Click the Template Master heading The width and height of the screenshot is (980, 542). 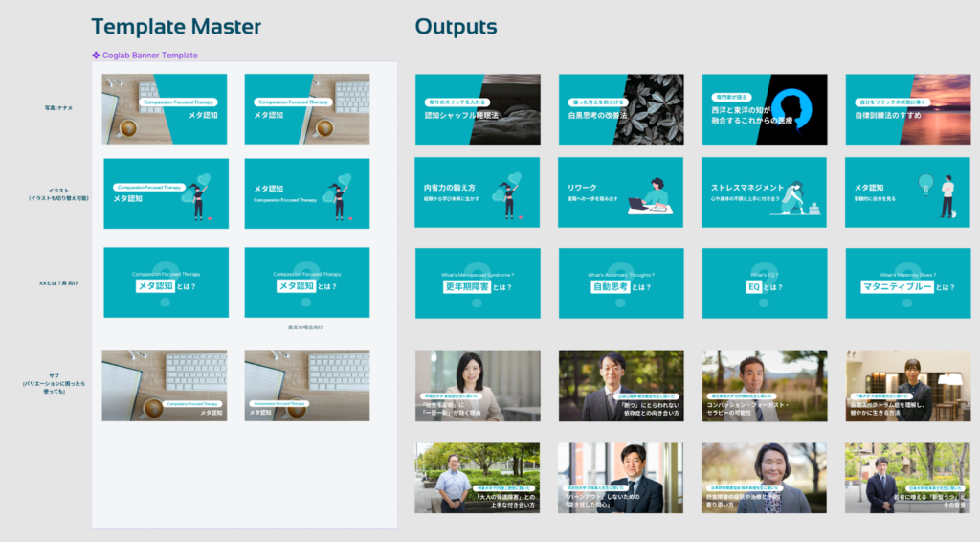[176, 27]
